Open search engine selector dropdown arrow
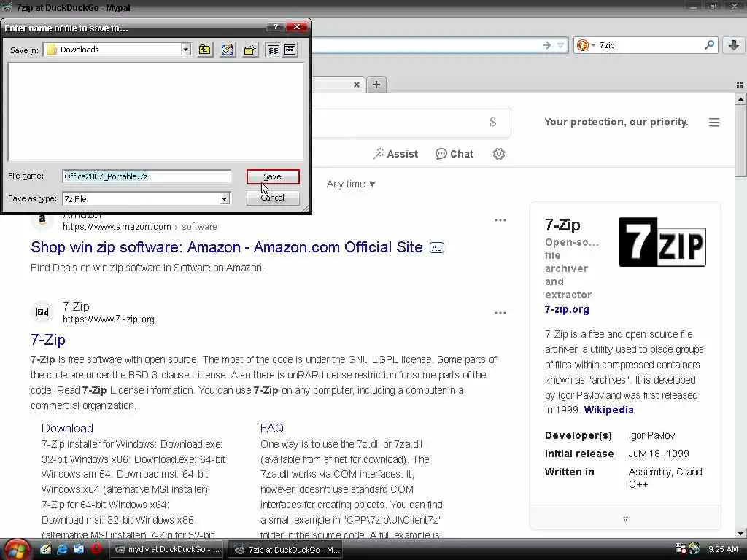The width and height of the screenshot is (747, 560). [594, 45]
